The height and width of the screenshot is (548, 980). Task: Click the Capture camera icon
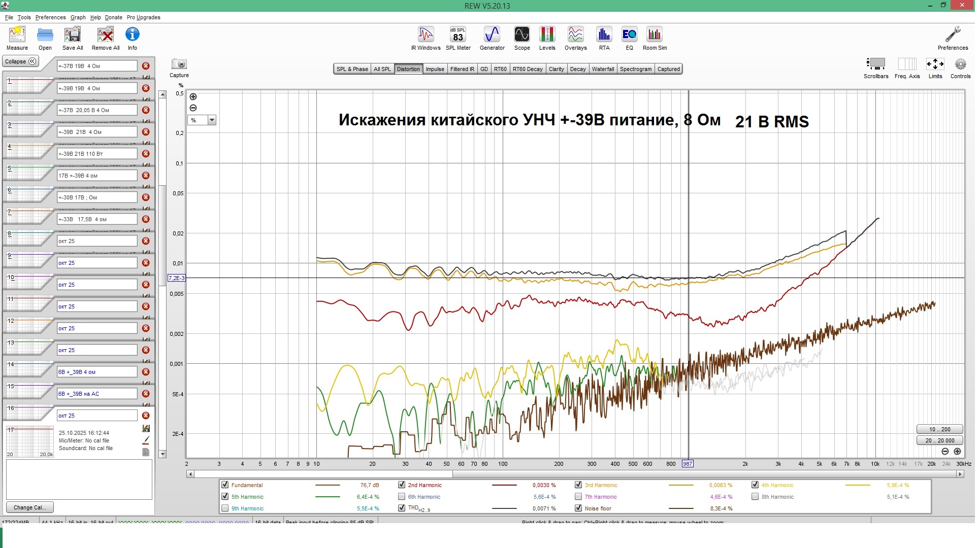click(180, 65)
